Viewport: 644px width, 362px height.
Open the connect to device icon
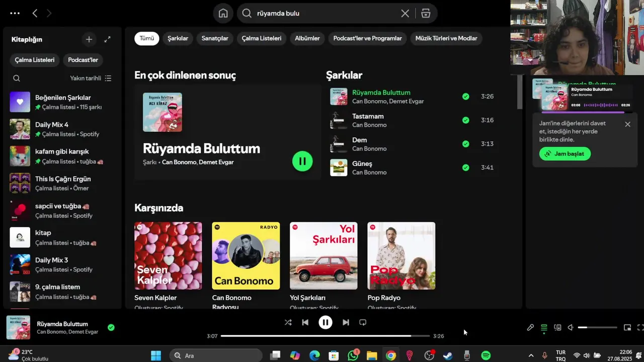click(557, 327)
